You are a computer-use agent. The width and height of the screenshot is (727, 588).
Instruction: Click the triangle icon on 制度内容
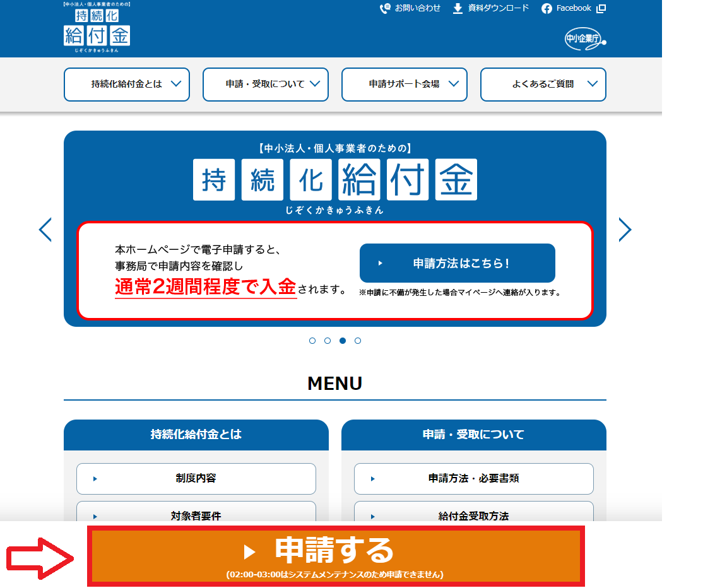(95, 479)
